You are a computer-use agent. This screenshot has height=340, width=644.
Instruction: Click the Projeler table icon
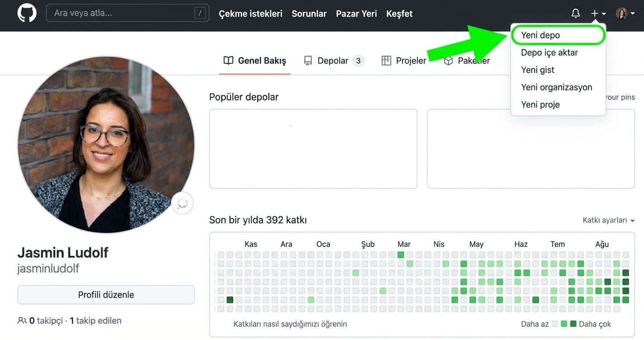click(387, 60)
